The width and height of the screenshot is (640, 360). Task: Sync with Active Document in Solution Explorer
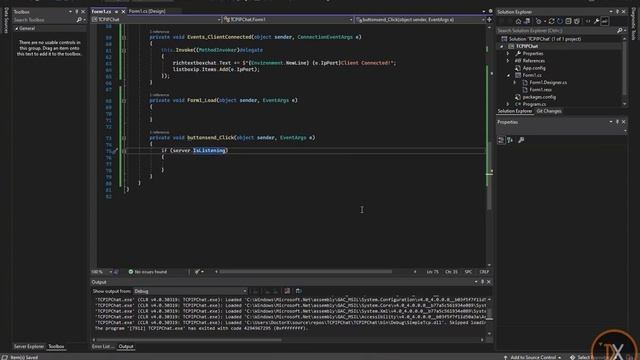tap(551, 21)
